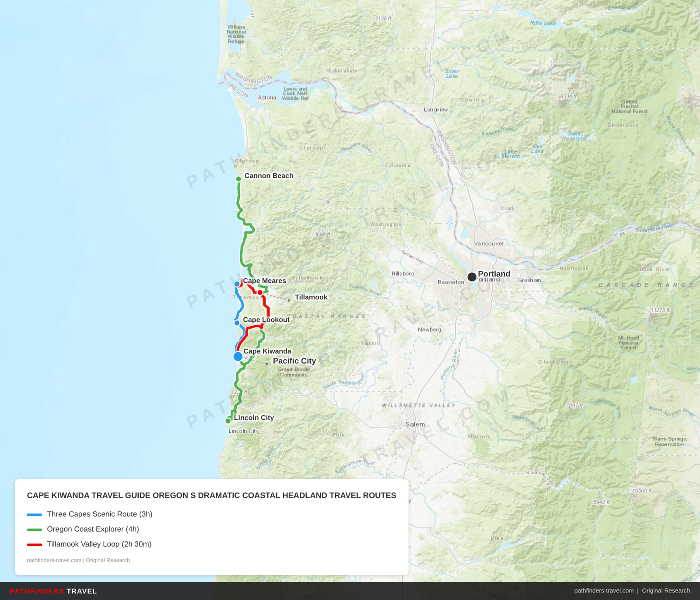Screen dimensions: 700x600
Task: Click the Cannon Beach map marker
Action: [238, 179]
